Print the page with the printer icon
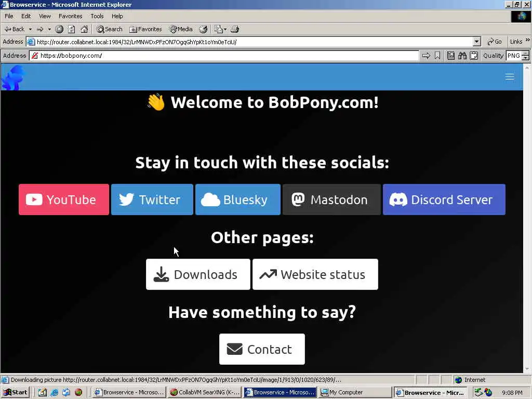Screen dimensions: 532x399 pyautogui.click(x=235, y=29)
